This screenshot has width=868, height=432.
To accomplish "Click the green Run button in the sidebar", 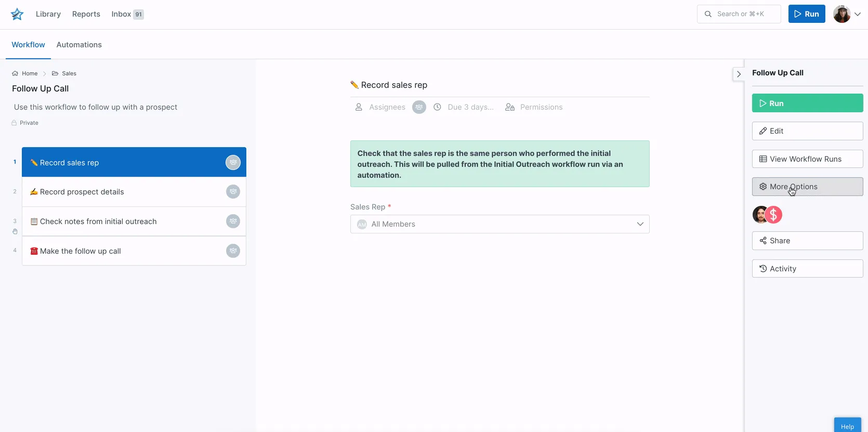I will pyautogui.click(x=807, y=103).
